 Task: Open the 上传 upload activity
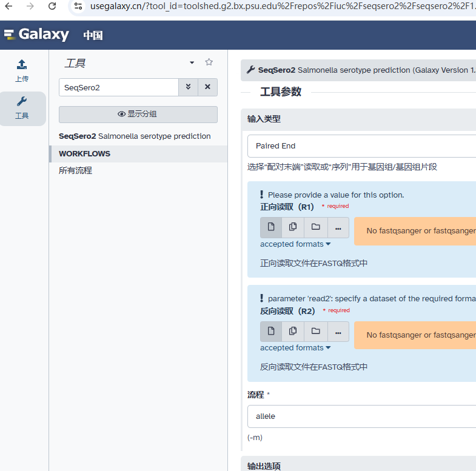22,71
